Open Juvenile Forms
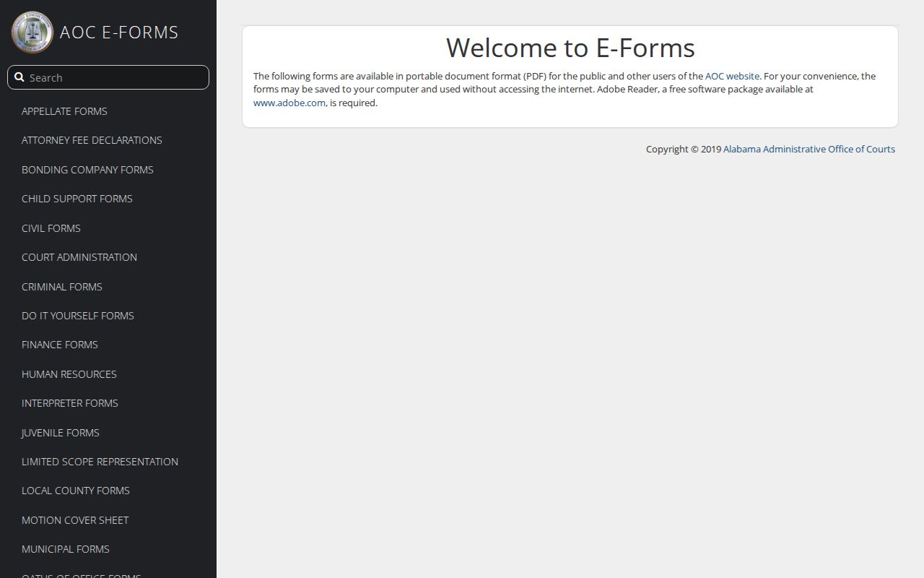924x578 pixels. 61,433
